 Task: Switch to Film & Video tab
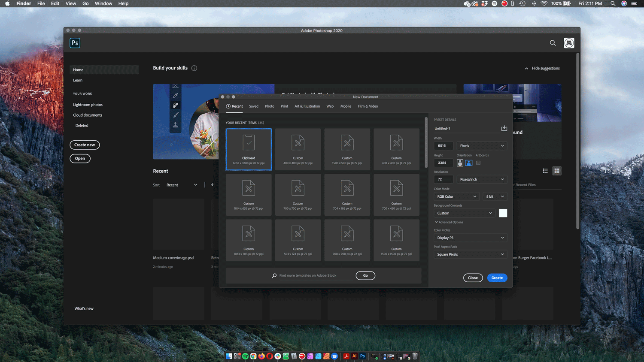[x=368, y=106]
